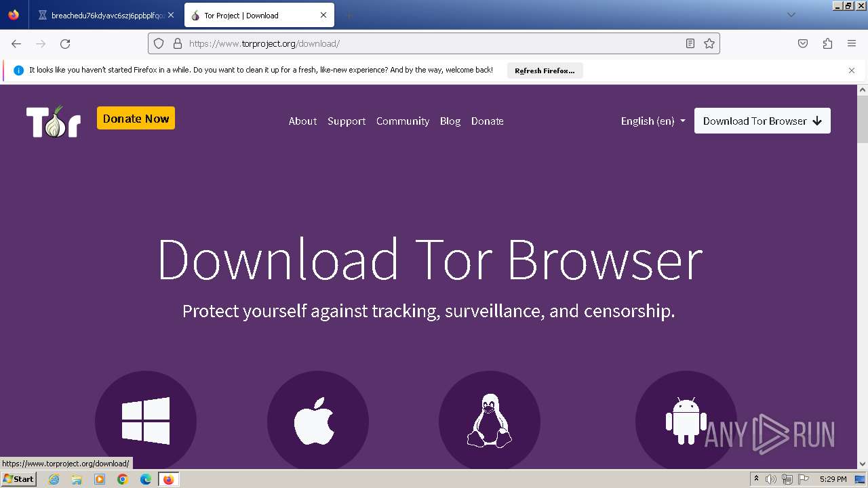Open the Extensions puzzle icon
The width and height of the screenshot is (868, 488).
point(827,43)
